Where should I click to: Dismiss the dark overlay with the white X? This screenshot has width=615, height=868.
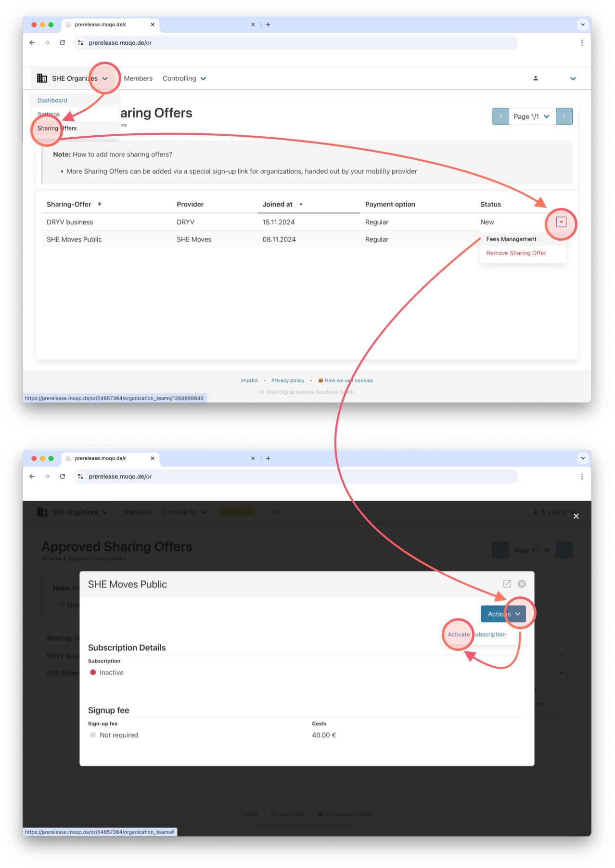[576, 516]
